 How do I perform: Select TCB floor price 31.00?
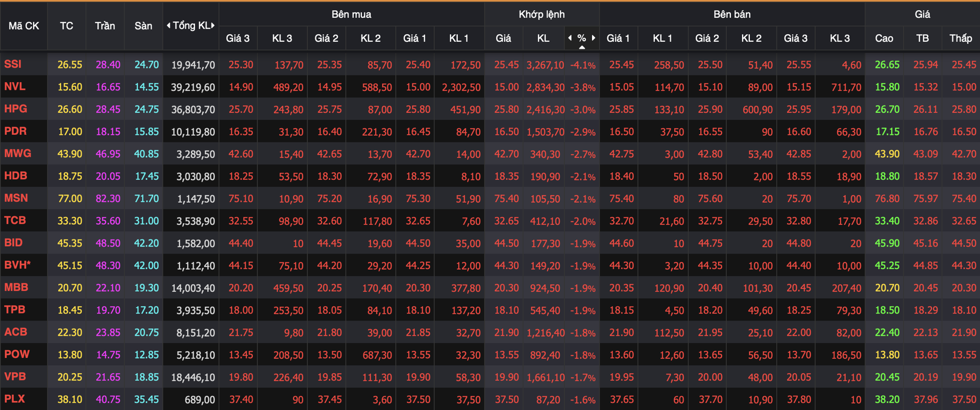coord(146,221)
